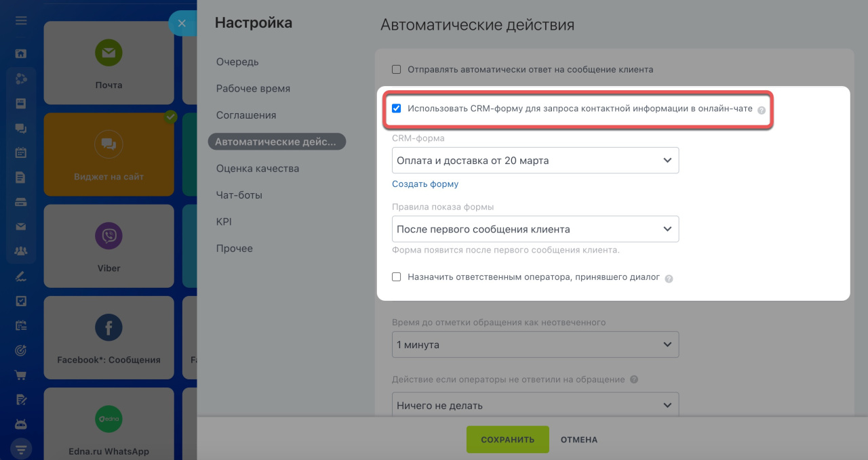The width and height of the screenshot is (868, 460).
Task: Close the settings slider panel
Action: tap(182, 23)
